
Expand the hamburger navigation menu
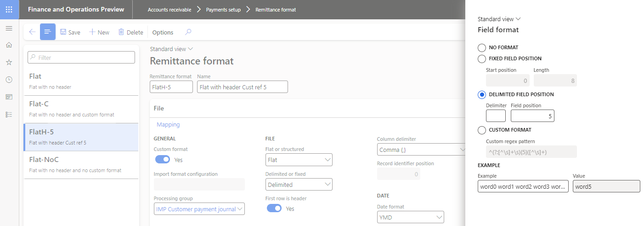(9, 29)
